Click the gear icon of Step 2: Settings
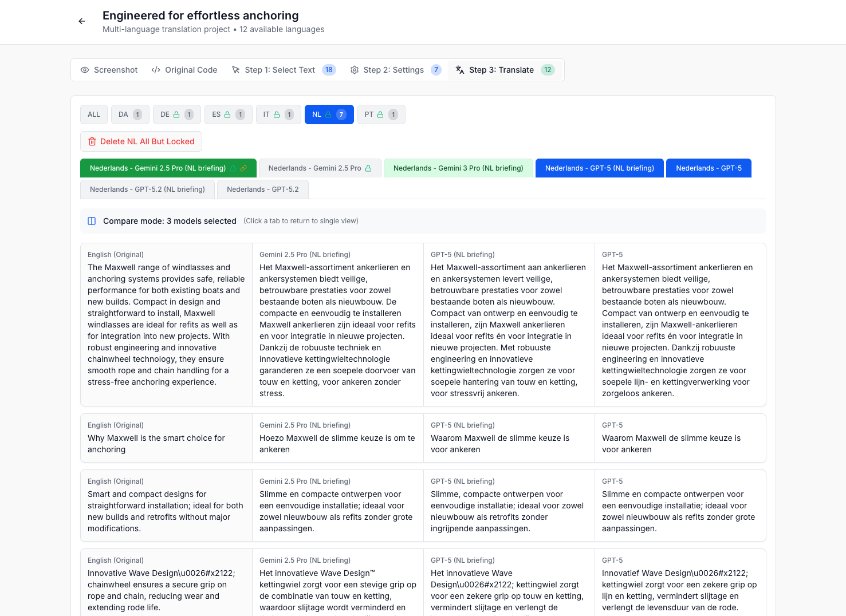This screenshot has height=616, width=846. (355, 70)
